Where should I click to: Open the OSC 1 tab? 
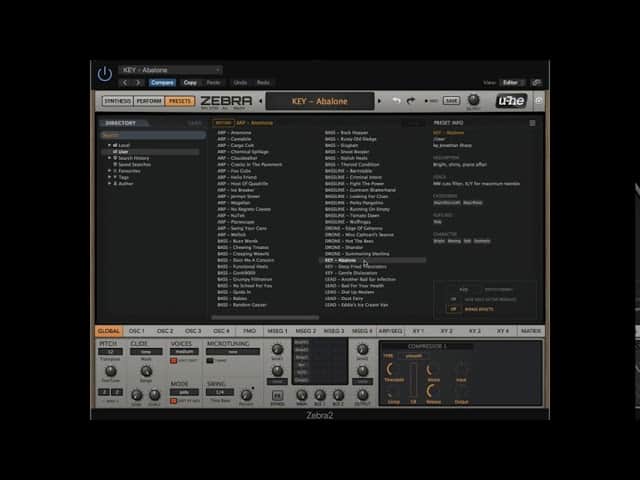pos(137,331)
